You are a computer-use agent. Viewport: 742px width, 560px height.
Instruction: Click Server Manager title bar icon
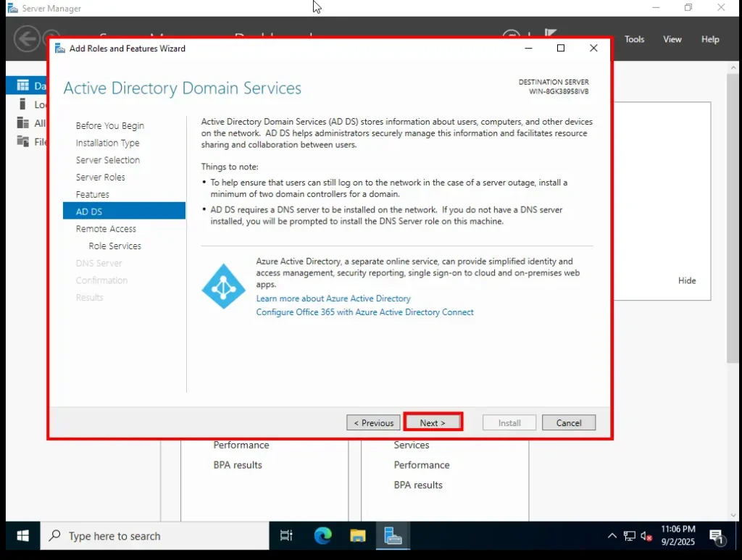13,8
